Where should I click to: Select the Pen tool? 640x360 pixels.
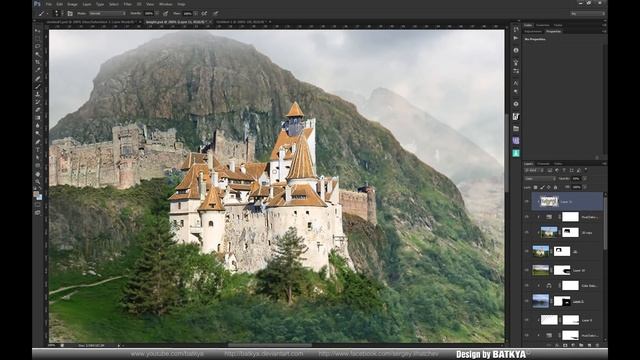[38, 142]
